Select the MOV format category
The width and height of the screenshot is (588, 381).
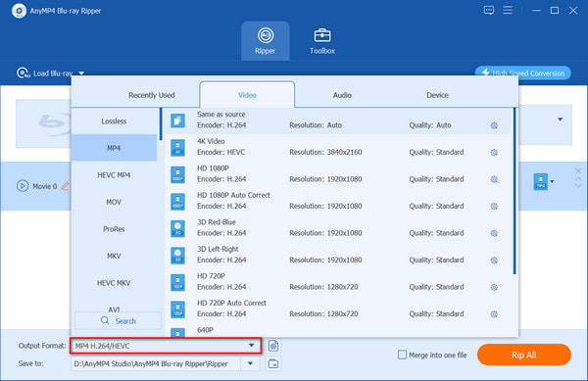coord(114,202)
